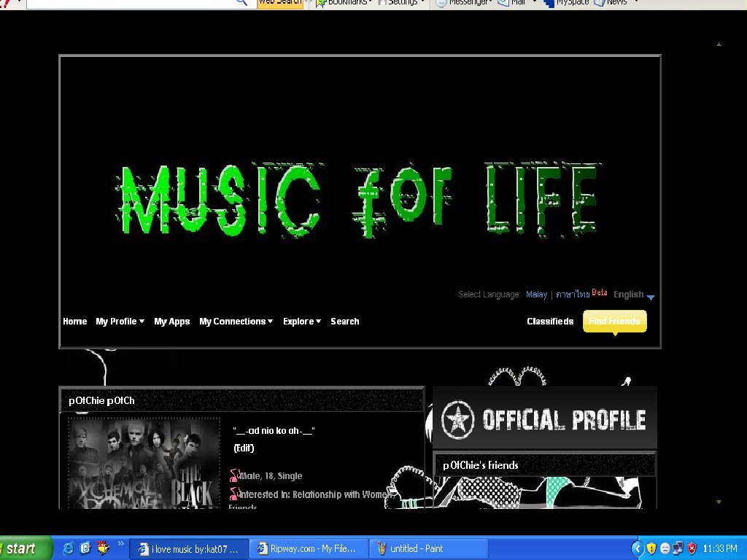This screenshot has width=747, height=560.
Task: Click the 'pOtChie pOtCh' profile name header
Action: pyautogui.click(x=101, y=400)
